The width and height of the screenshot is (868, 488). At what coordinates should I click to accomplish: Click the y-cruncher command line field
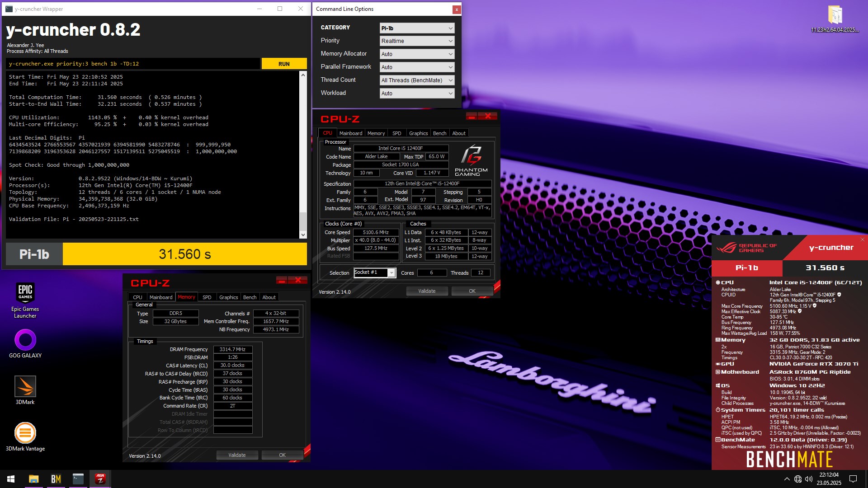[x=133, y=64]
